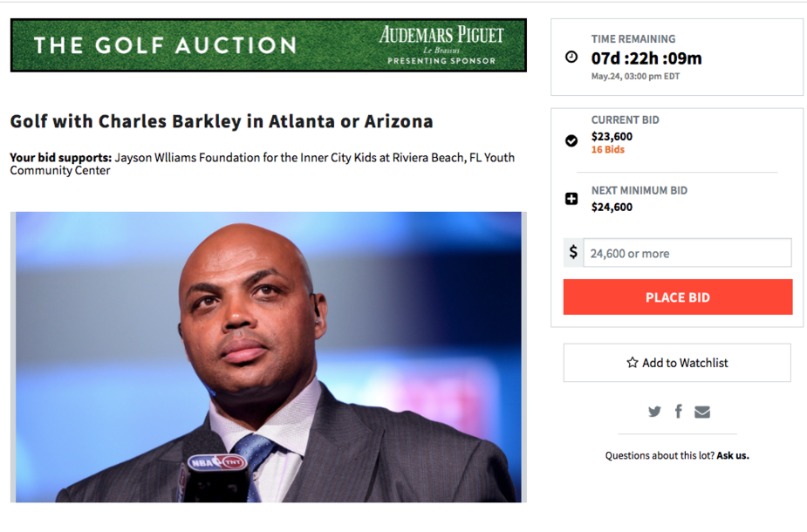Screen dimensions: 807x532
Task: Click the star icon in Add to Watchlist
Action: coord(632,363)
